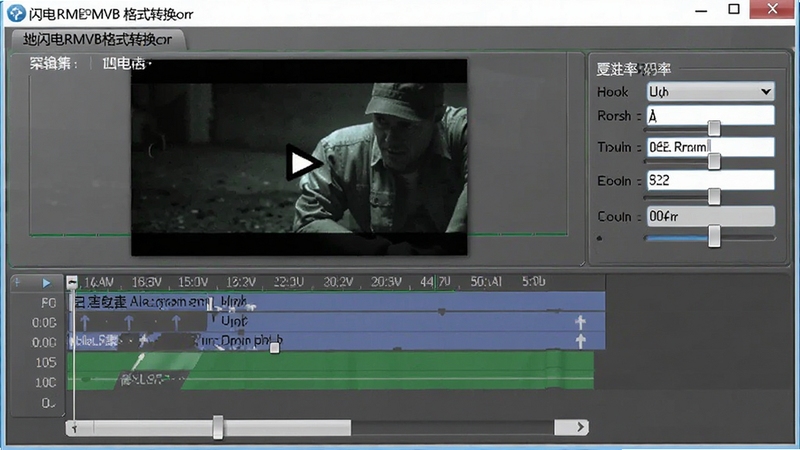Close the converter window
This screenshot has width=800, height=450.
tap(773, 9)
